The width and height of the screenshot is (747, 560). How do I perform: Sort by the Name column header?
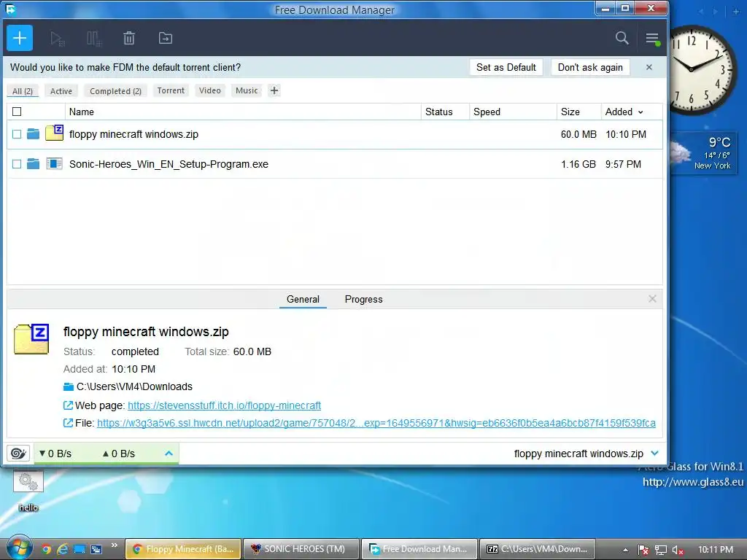(x=243, y=112)
